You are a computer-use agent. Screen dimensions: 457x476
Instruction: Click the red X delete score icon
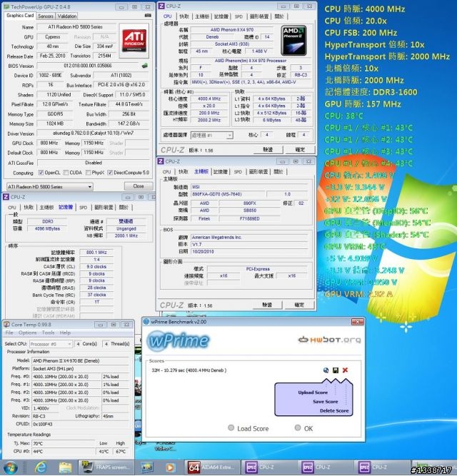pos(345,370)
